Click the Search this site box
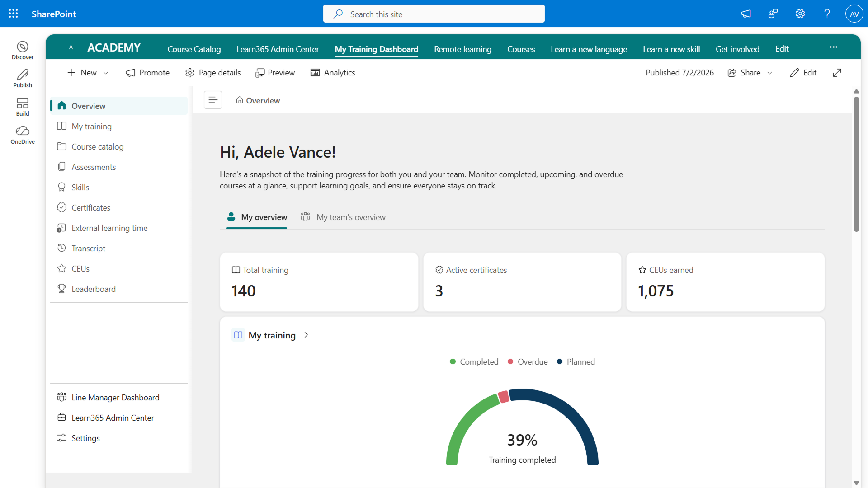Screen dimensions: 868x488 [x=434, y=14]
